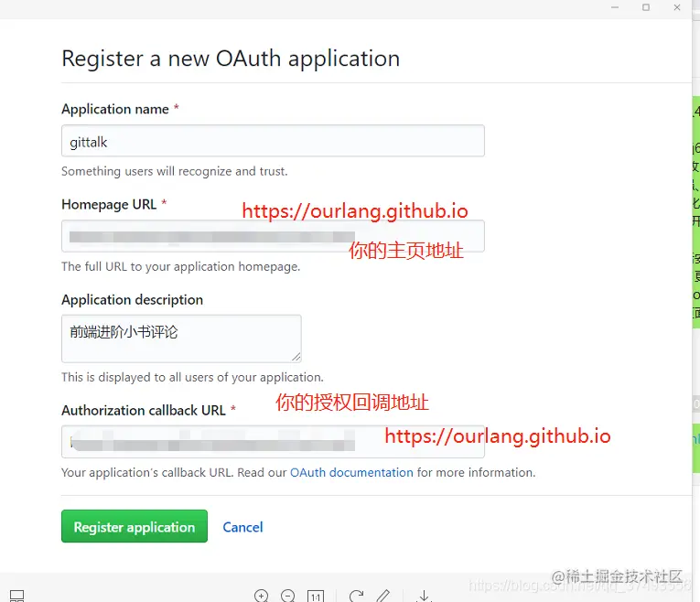Click the 'Homepage URL' label
Image resolution: width=700 pixels, height=602 pixels.
pos(109,204)
